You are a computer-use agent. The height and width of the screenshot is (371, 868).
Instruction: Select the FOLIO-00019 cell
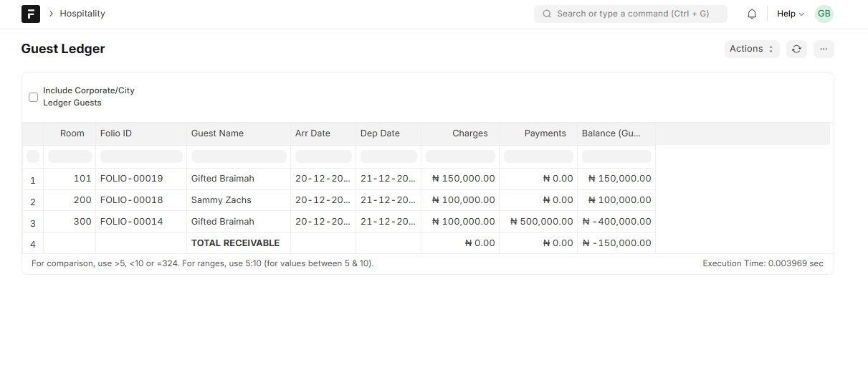[x=132, y=179]
